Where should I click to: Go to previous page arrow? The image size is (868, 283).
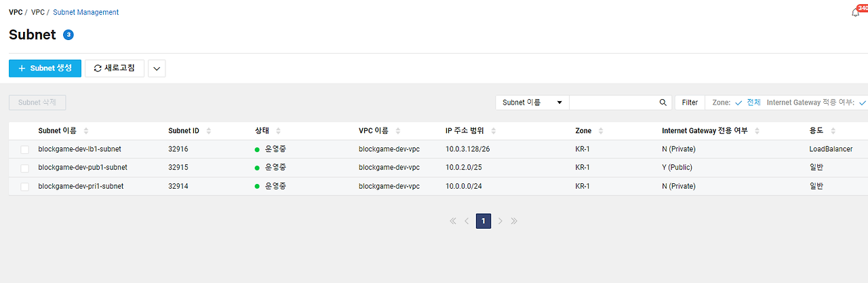[467, 221]
